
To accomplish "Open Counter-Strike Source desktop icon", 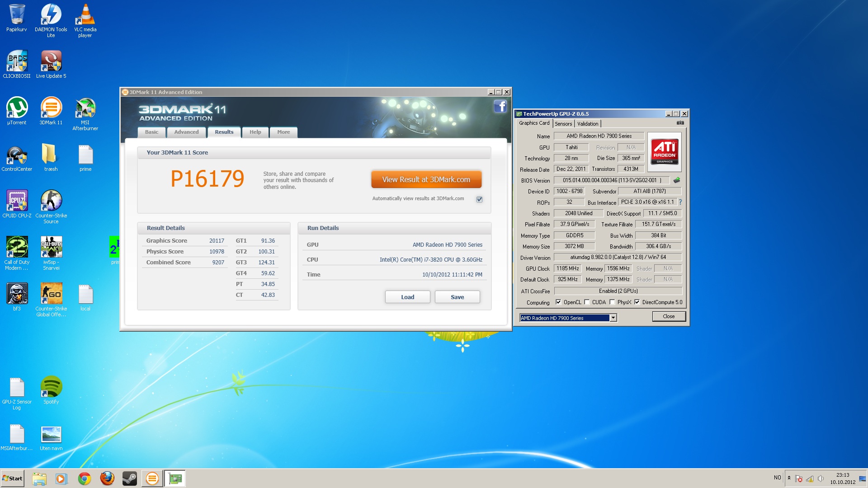I will (51, 207).
